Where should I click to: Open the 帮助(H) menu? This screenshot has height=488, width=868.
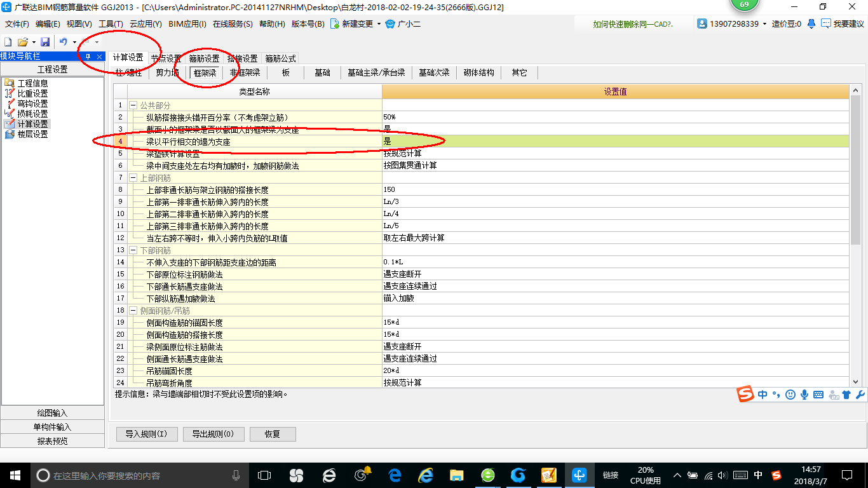272,24
